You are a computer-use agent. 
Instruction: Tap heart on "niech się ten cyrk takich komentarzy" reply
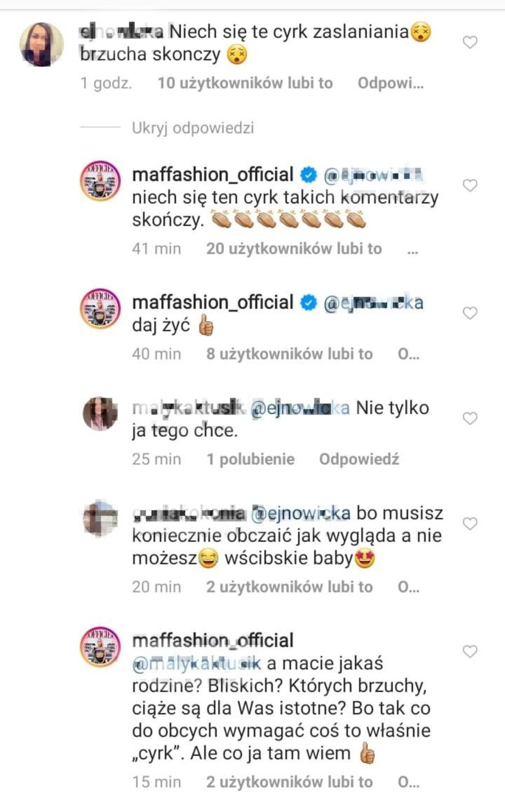pyautogui.click(x=469, y=186)
